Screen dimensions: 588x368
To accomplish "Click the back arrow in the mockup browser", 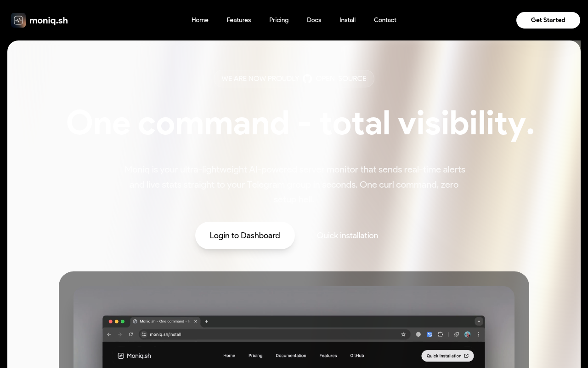I will 109,334.
